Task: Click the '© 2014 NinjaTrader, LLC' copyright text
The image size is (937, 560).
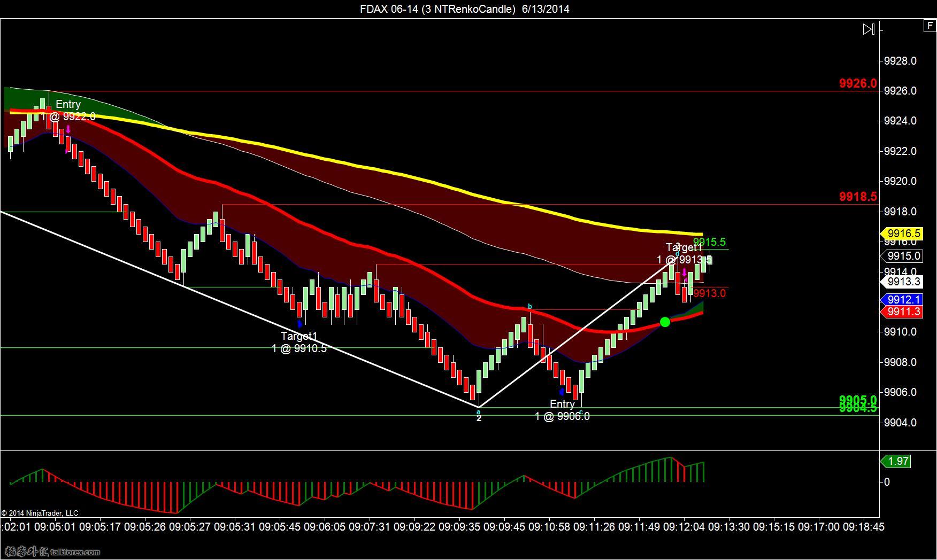Action: (x=40, y=513)
